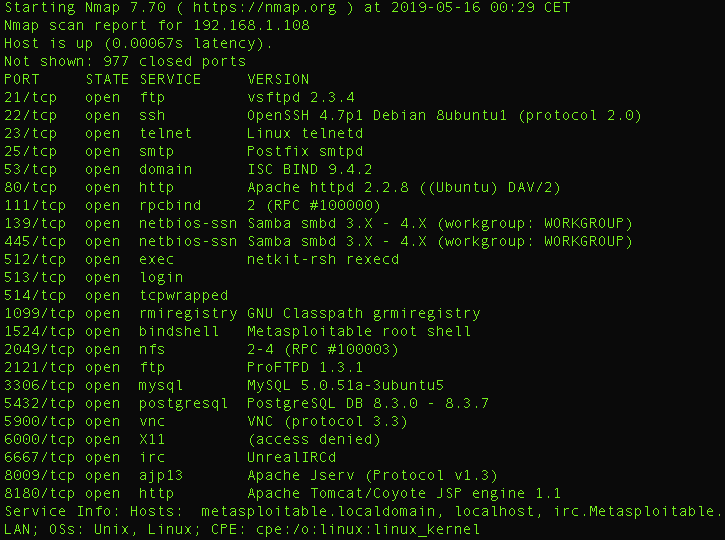Screen dimensions: 725x540
Task: Click MySQL 5.0.51a-3ubuntu5 version text
Action: (345, 386)
